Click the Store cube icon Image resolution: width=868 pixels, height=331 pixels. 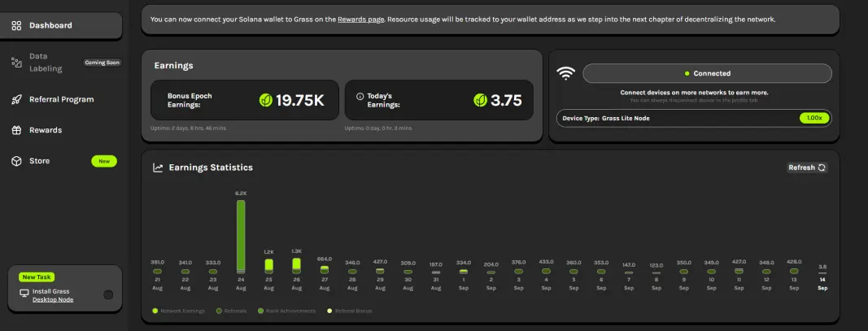[x=16, y=161]
